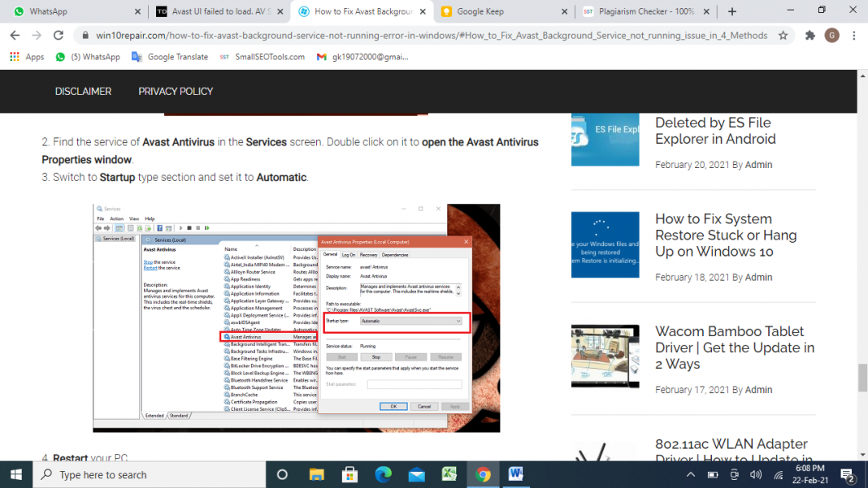
Task: Close the Avast UI failed to load tab
Action: 280,11
